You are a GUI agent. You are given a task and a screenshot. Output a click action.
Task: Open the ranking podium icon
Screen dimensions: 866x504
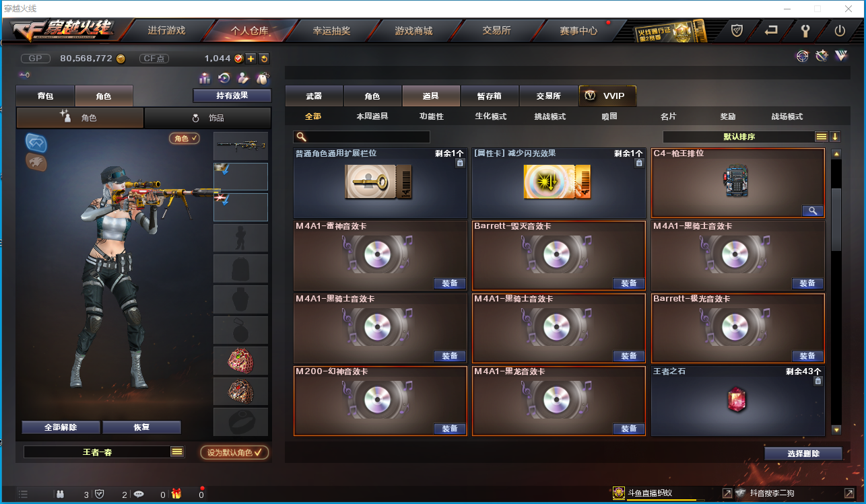(x=205, y=79)
